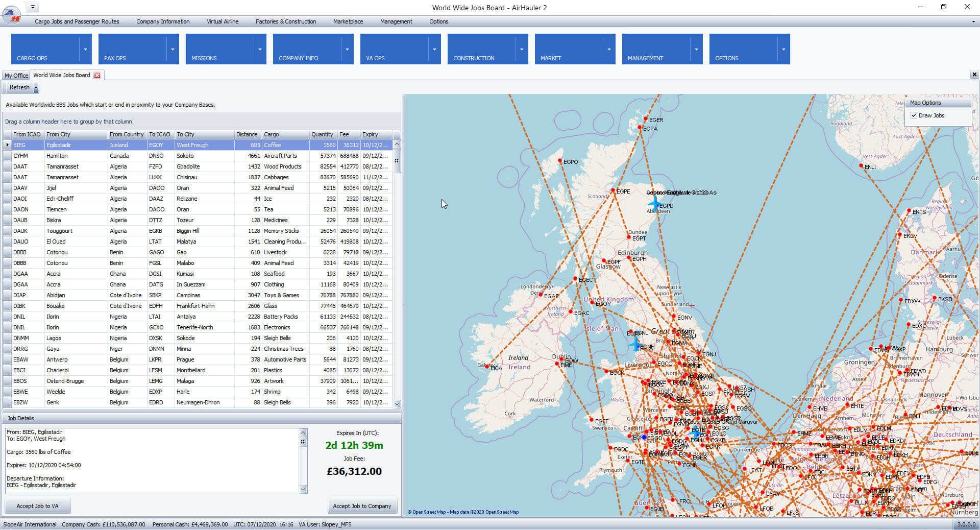Close the document panel with X icon
This screenshot has width=980, height=530.
point(974,75)
